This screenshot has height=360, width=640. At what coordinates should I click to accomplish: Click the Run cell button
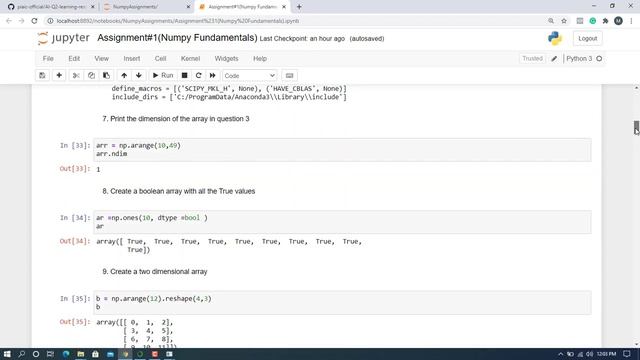coord(163,76)
